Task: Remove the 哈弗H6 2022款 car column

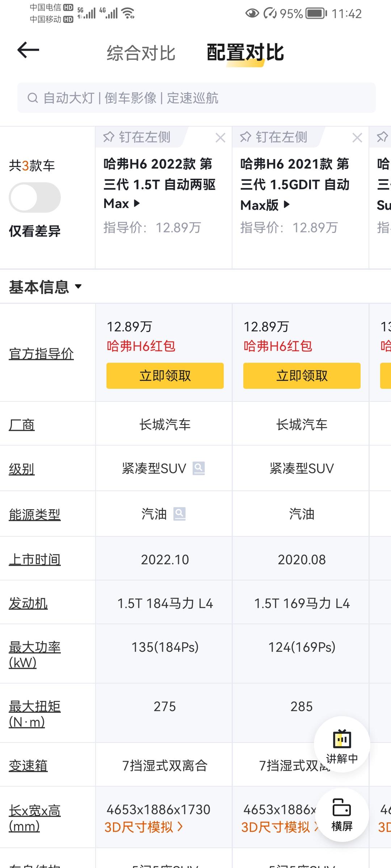Action: [x=220, y=137]
